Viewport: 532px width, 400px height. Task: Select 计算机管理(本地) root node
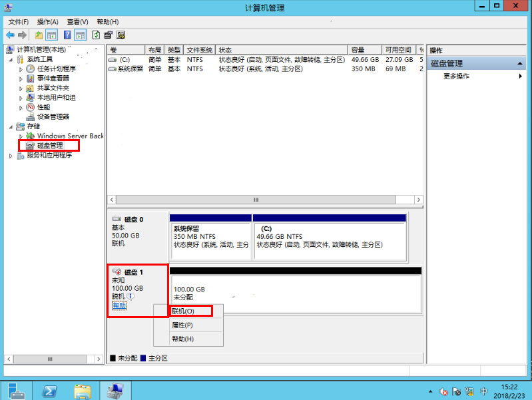point(41,50)
